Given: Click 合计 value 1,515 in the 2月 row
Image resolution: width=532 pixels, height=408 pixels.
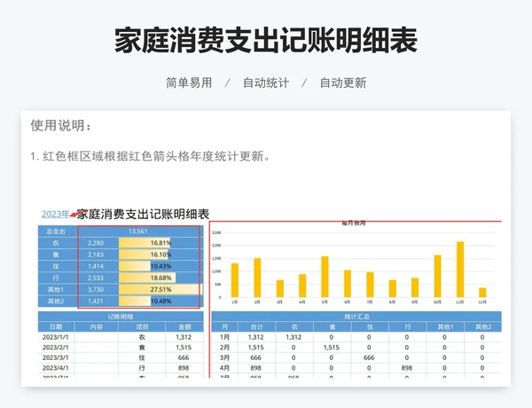Looking at the screenshot, I should [256, 347].
